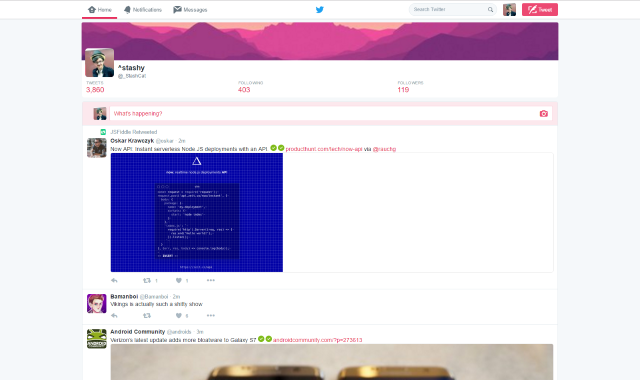The height and width of the screenshot is (380, 640).
Task: Open the ^stashy profile name link
Action: point(131,68)
